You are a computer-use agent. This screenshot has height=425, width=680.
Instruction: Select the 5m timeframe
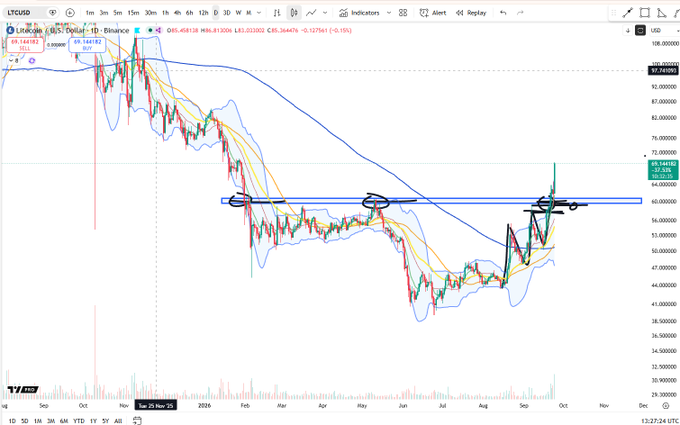pos(118,13)
